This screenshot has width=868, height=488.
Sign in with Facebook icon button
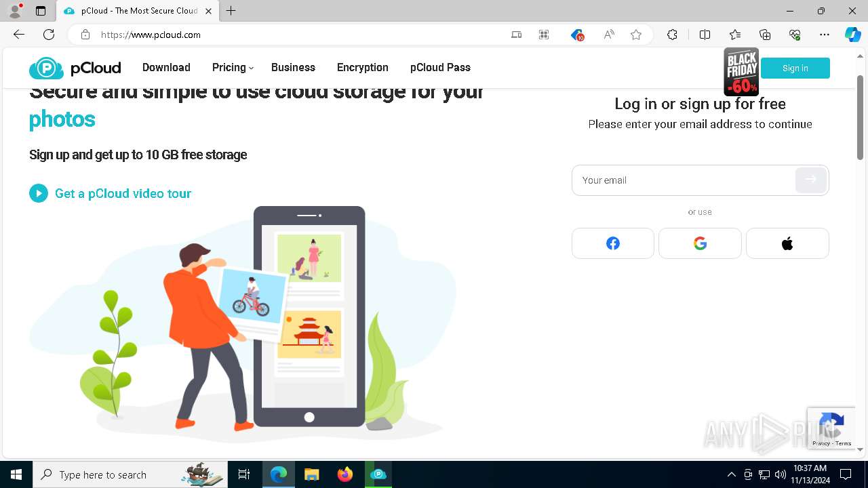613,243
